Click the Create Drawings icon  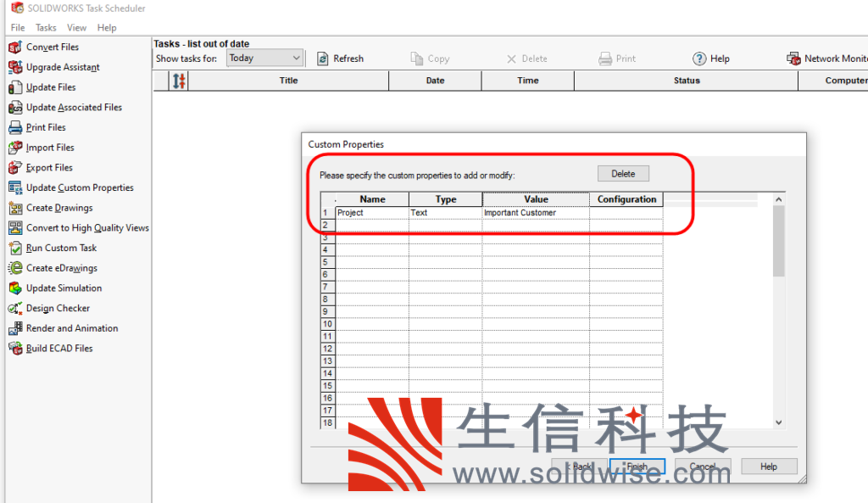click(15, 208)
